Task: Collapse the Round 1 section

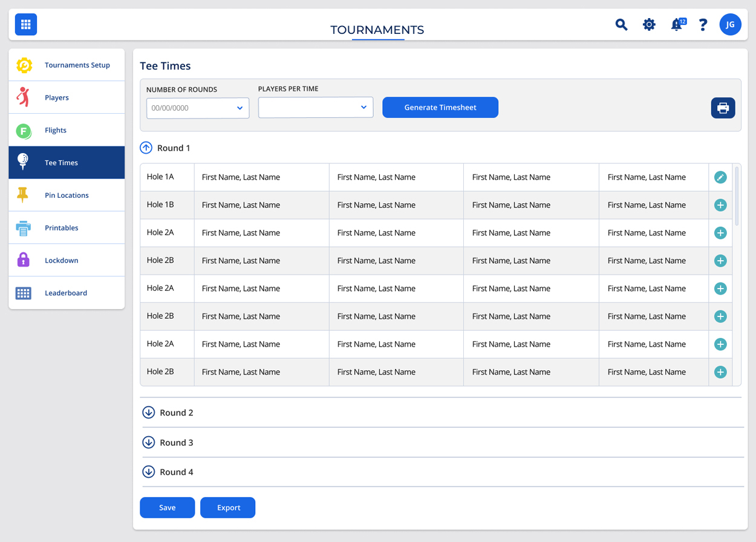Action: pos(146,148)
